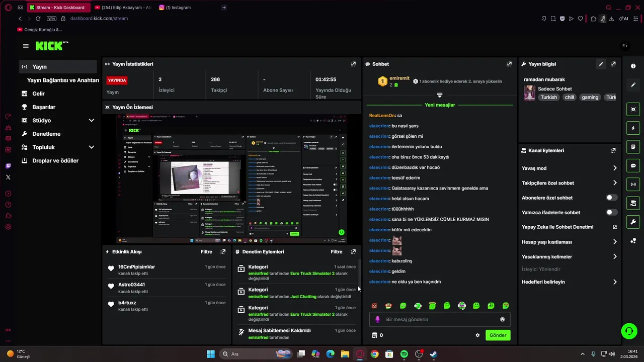Pop out the Kanal Eylemleri panel
Image resolution: width=644 pixels, height=362 pixels.
(613, 150)
